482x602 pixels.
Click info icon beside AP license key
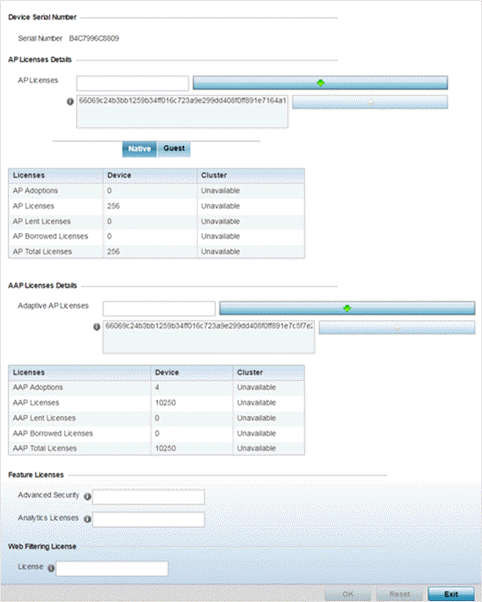tap(70, 102)
